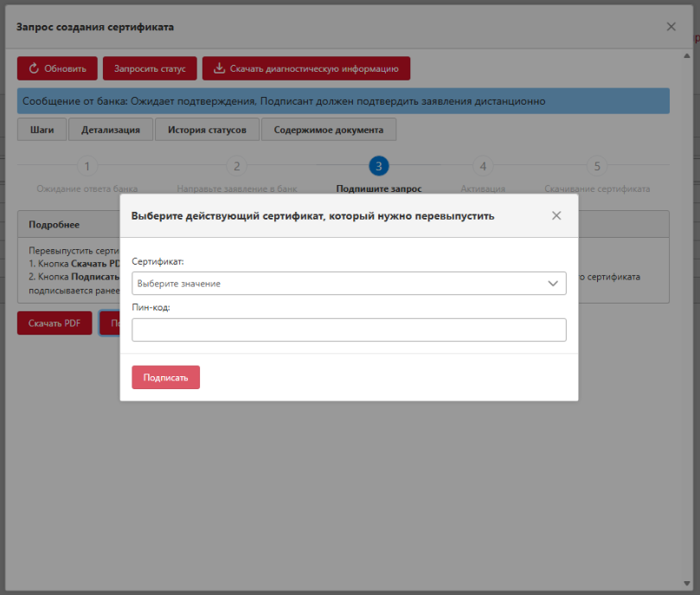Click the download icon for diagnostic information

[x=219, y=68]
